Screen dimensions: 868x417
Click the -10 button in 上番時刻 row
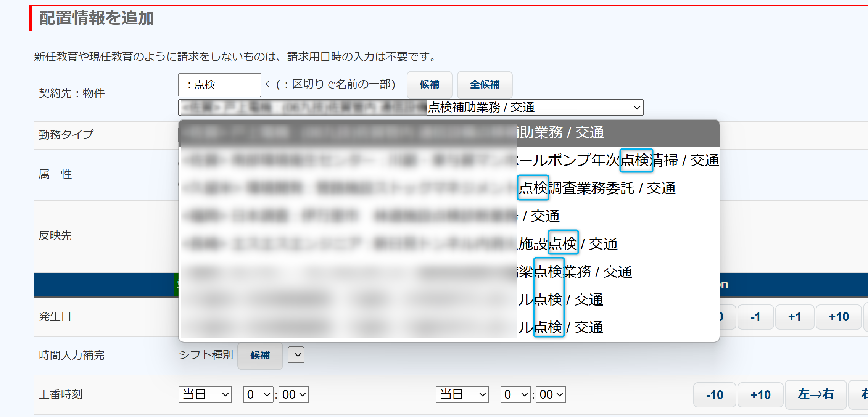point(714,394)
